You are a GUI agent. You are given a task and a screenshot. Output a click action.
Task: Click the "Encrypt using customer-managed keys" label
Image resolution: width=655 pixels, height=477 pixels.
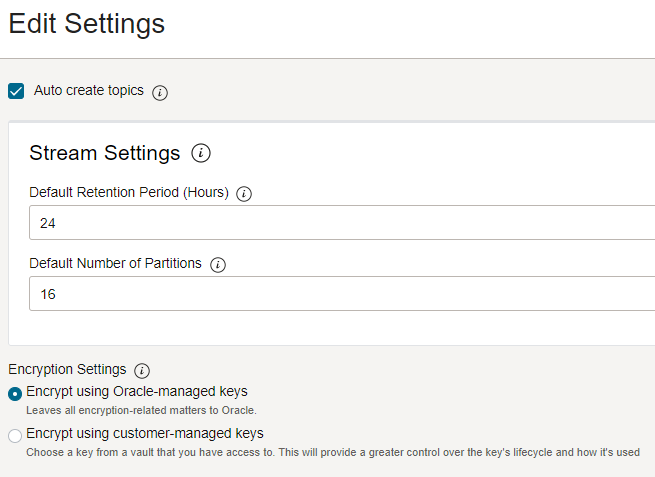(145, 433)
